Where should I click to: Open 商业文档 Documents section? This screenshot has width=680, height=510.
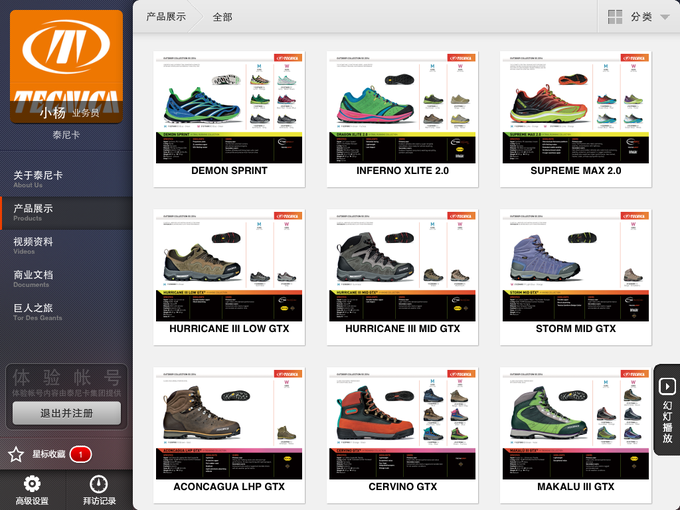pos(66,279)
